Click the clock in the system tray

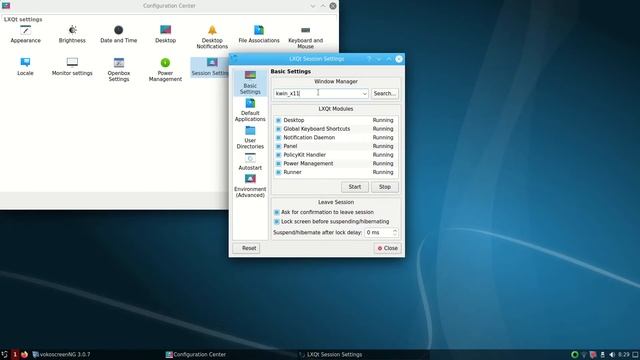pos(623,354)
